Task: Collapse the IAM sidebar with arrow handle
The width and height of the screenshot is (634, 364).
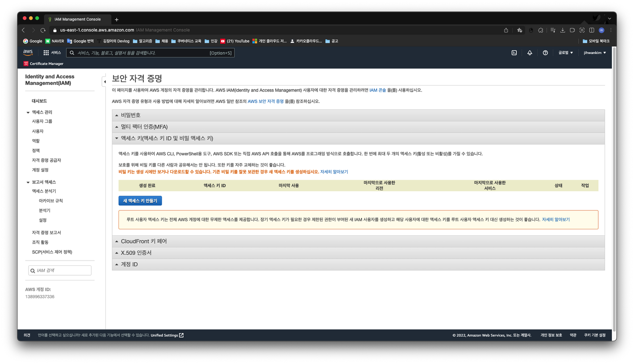Action: click(x=104, y=82)
